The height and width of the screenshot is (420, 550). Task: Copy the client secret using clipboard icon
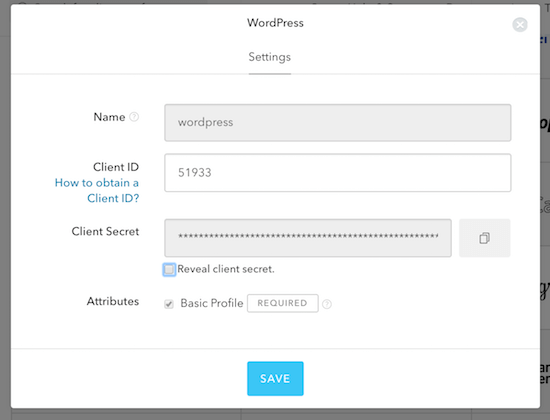tap(484, 238)
